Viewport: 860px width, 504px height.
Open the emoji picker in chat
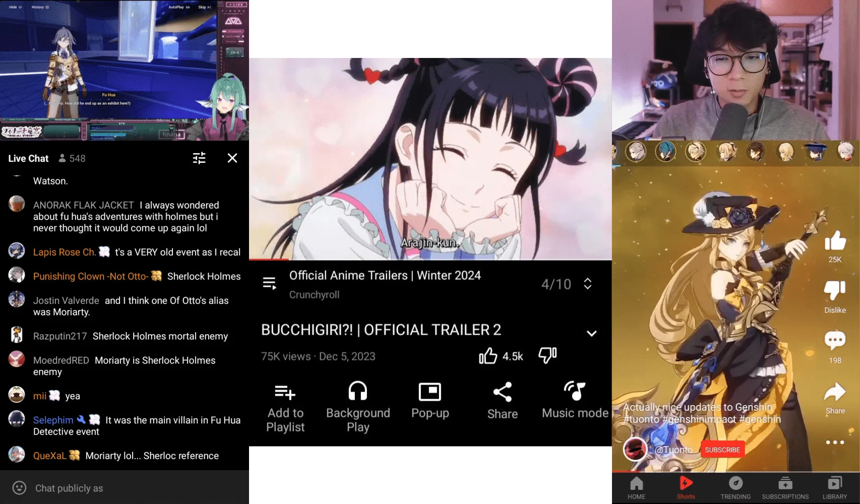point(19,488)
